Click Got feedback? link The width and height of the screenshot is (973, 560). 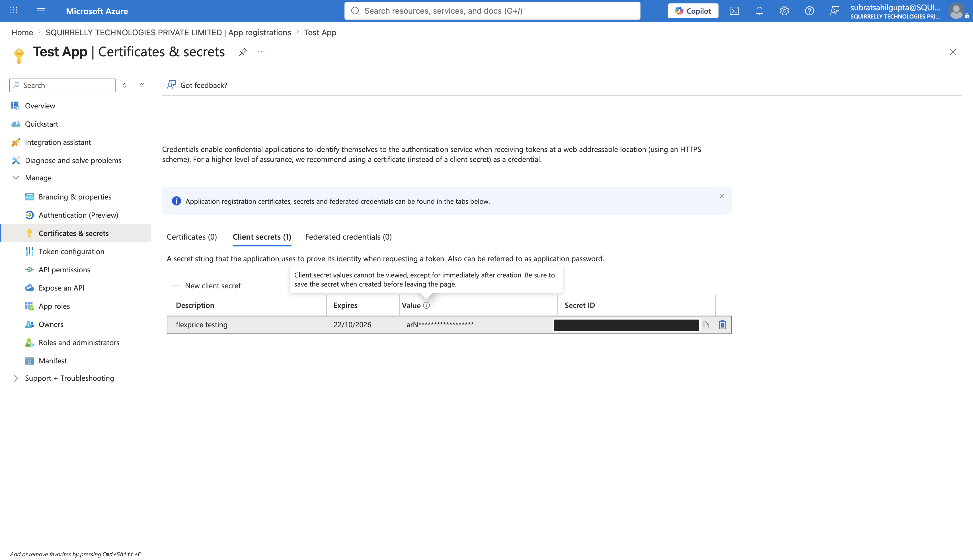(x=204, y=85)
